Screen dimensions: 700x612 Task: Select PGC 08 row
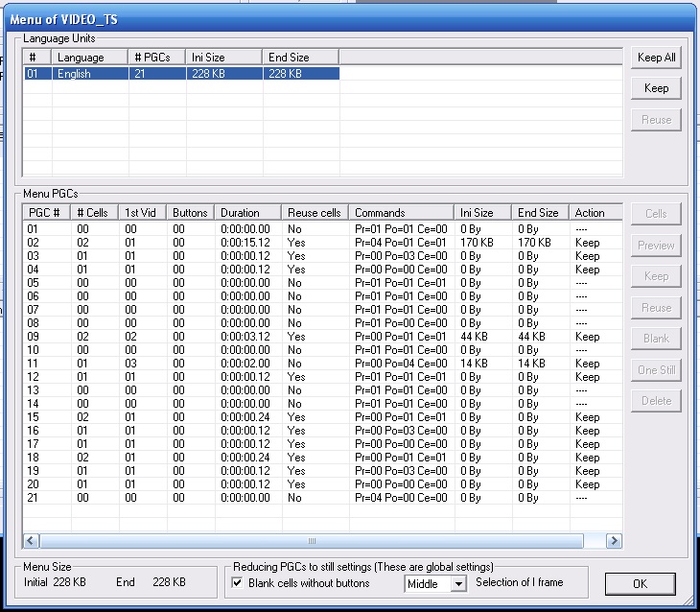point(323,323)
